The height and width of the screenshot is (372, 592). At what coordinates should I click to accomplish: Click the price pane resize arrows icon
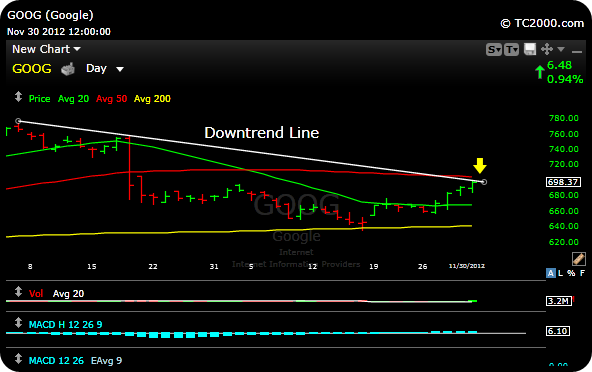[x=18, y=97]
